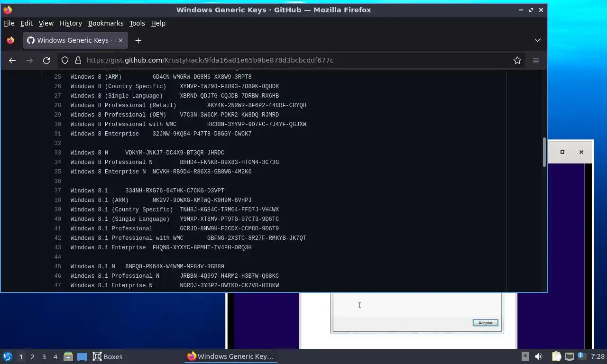Open the Firefox hamburger application menu
The width and height of the screenshot is (607, 364).
point(536,60)
